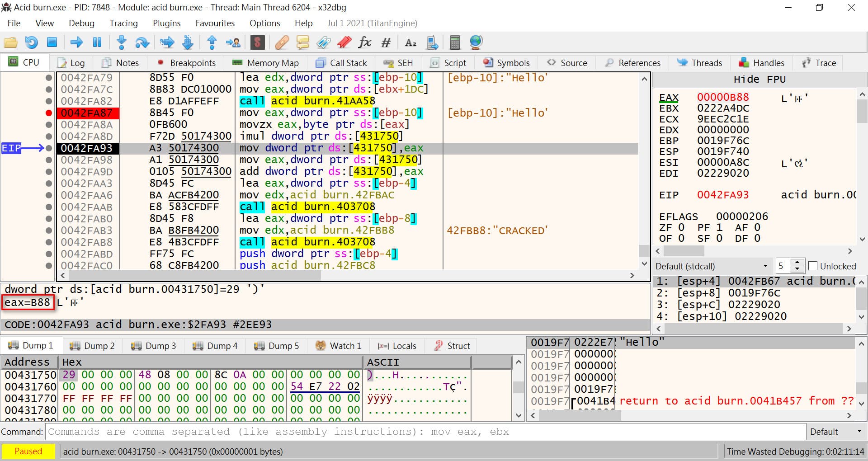
Task: Click the Step Into toolbar icon
Action: (121, 42)
